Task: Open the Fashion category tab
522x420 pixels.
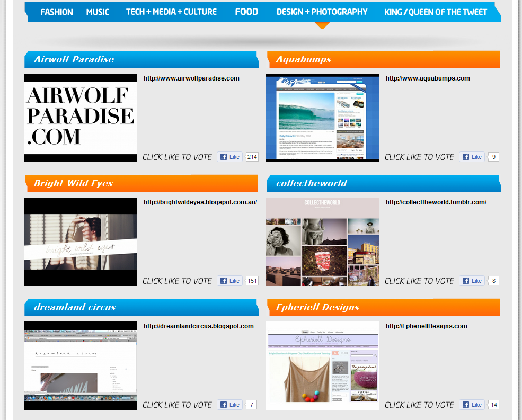Action: [x=57, y=12]
